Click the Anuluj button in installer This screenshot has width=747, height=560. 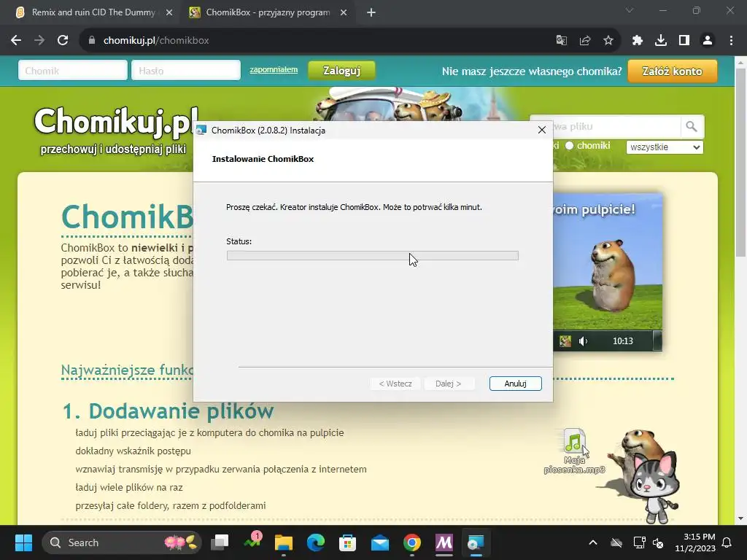(515, 384)
